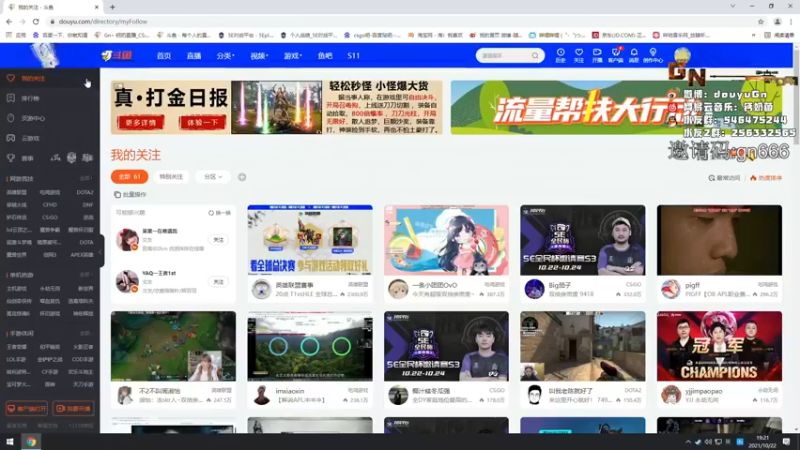Follow YAQ recommended streamer with 关注
800x450 pixels.
218,282
